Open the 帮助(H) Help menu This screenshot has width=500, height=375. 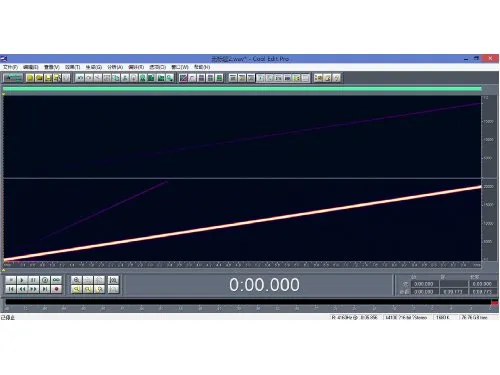202,67
